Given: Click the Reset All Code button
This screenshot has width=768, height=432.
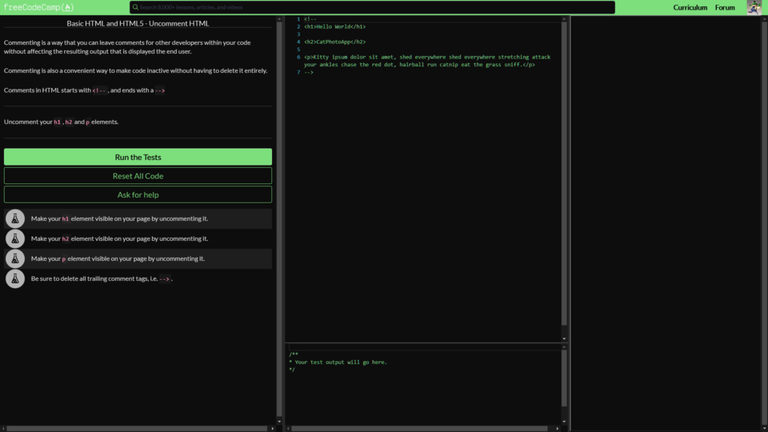Looking at the screenshot, I should point(138,176).
